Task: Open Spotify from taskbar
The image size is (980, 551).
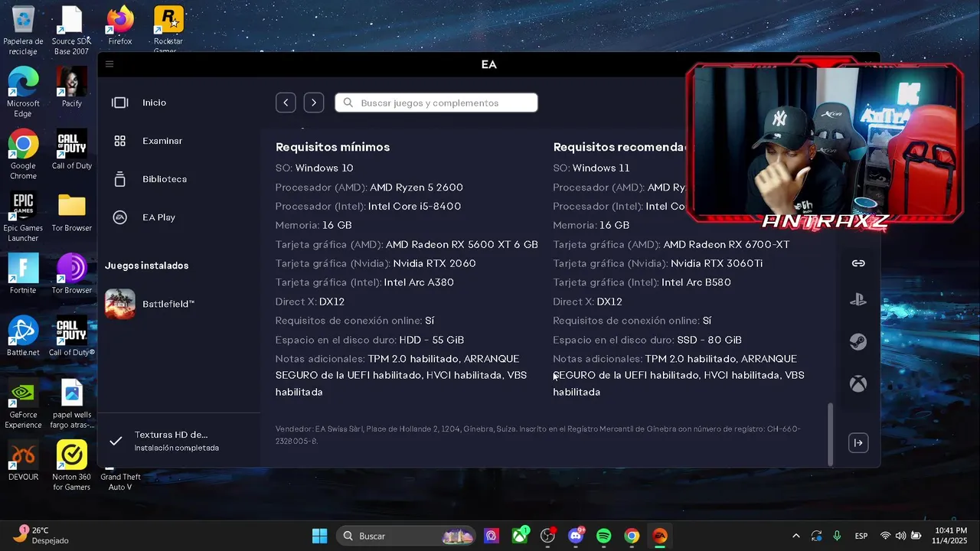Action: click(603, 536)
